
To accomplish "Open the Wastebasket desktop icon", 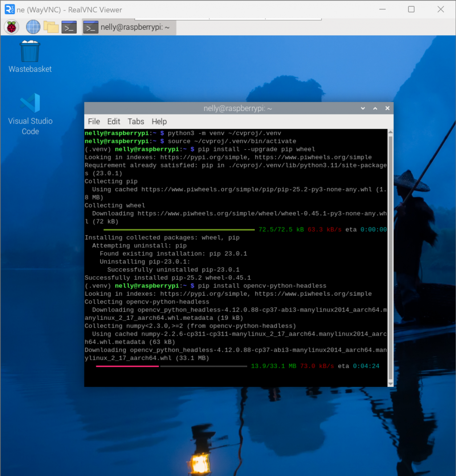I will point(30,57).
